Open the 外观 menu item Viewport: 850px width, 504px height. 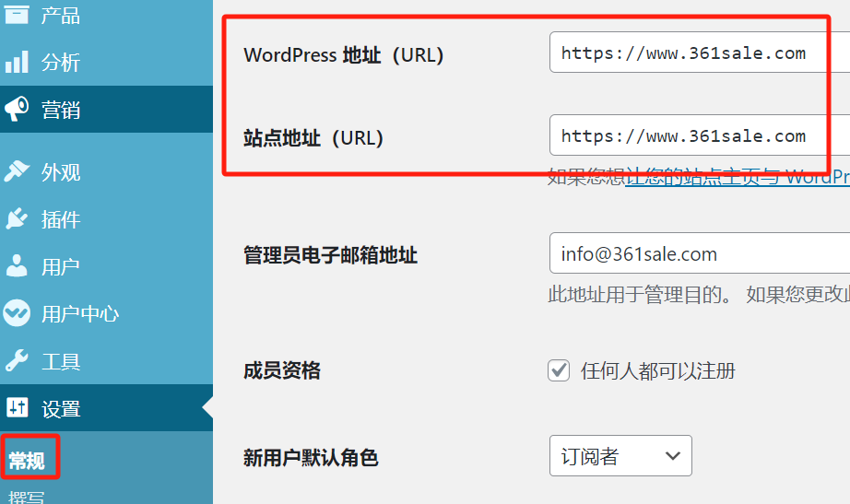coord(106,171)
